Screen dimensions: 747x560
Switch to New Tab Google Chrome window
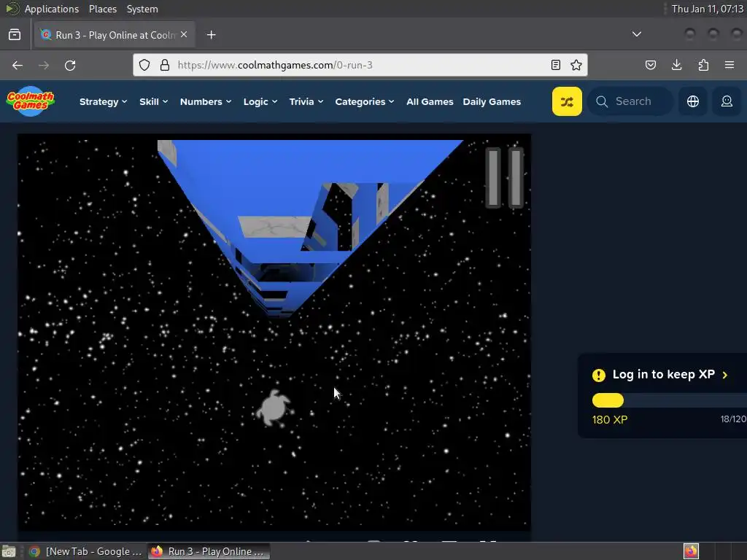pos(86,551)
